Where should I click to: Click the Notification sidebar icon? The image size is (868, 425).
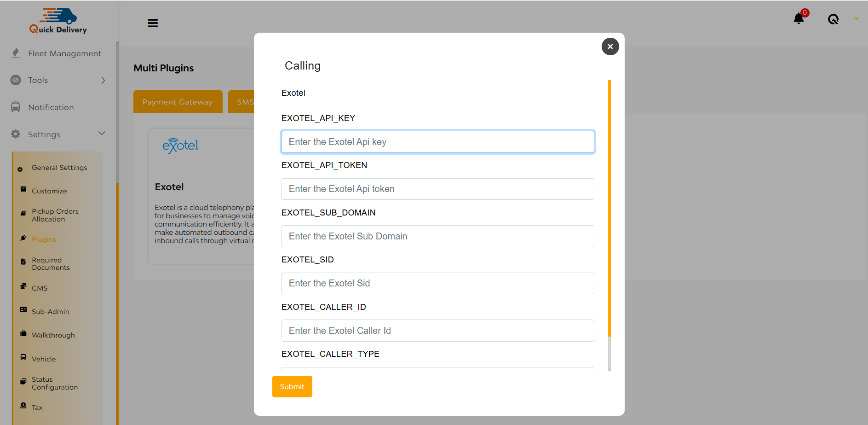point(16,107)
